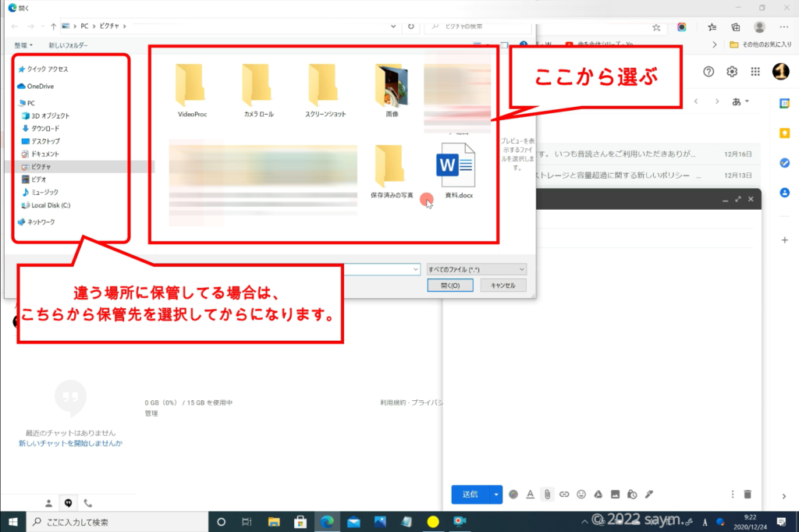The width and height of the screenshot is (799, 532).
Task: Click the 開く(O) button
Action: point(450,286)
